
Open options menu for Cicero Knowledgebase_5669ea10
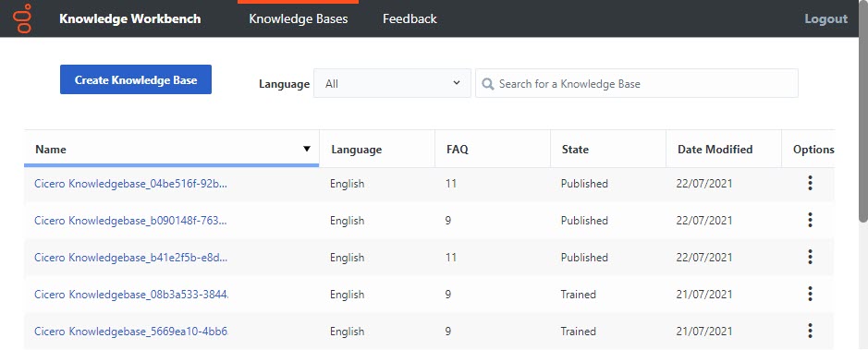point(810,331)
